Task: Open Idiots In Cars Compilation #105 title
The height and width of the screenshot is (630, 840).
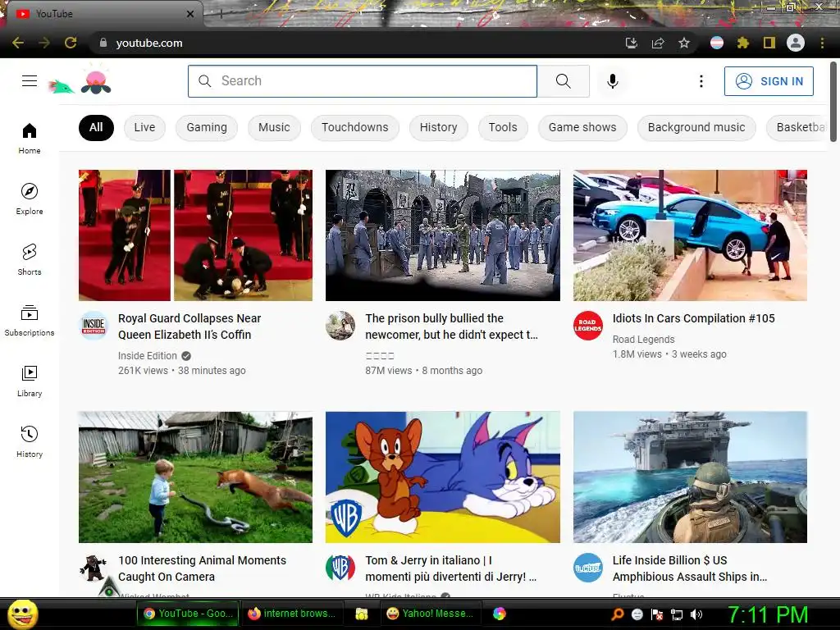Action: tap(694, 318)
